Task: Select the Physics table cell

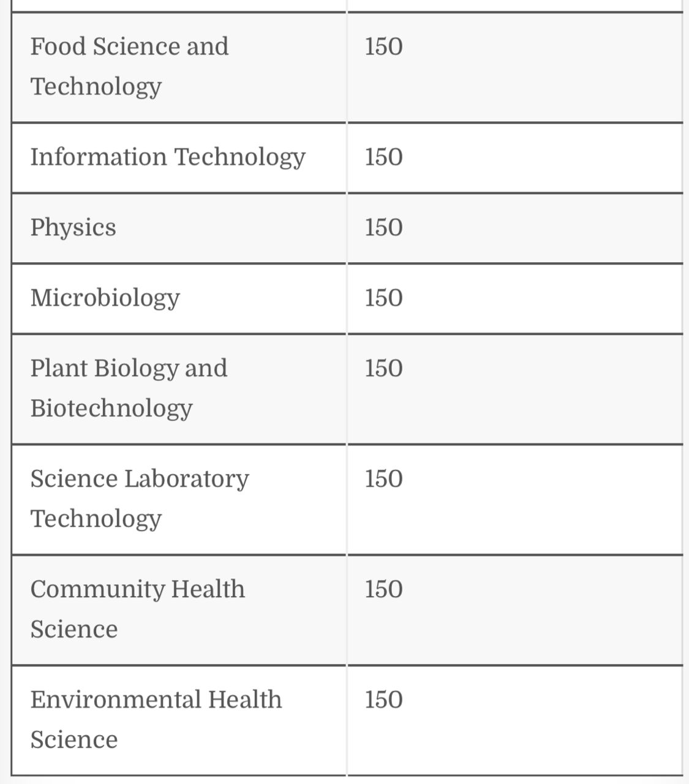Action: tap(179, 228)
